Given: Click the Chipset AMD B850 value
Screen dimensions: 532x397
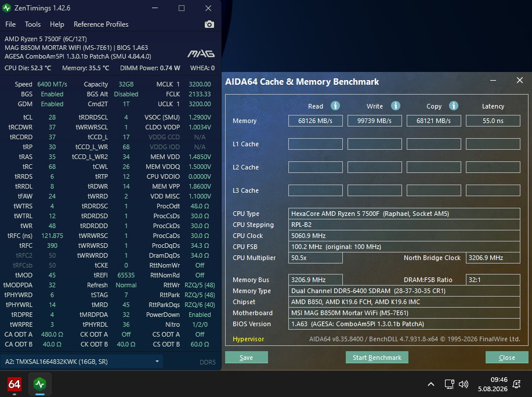Looking at the screenshot, I should click(404, 302).
